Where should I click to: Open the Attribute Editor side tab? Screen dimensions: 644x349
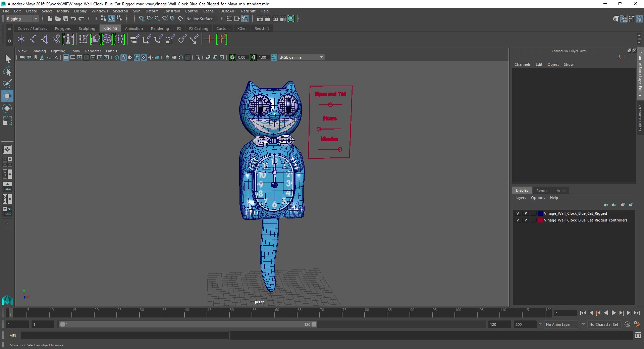click(x=640, y=117)
